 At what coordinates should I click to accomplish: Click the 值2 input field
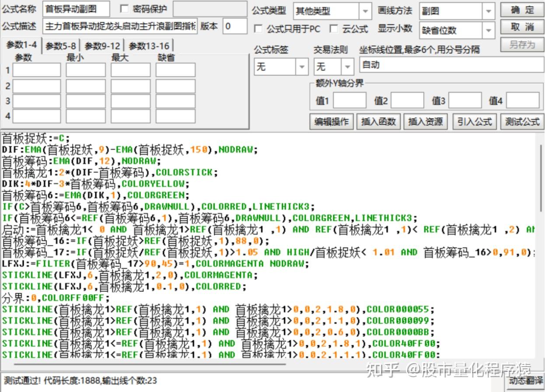407,100
